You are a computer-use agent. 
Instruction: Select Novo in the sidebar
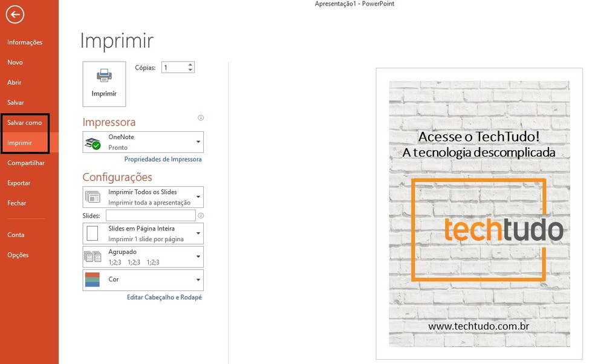click(x=15, y=62)
